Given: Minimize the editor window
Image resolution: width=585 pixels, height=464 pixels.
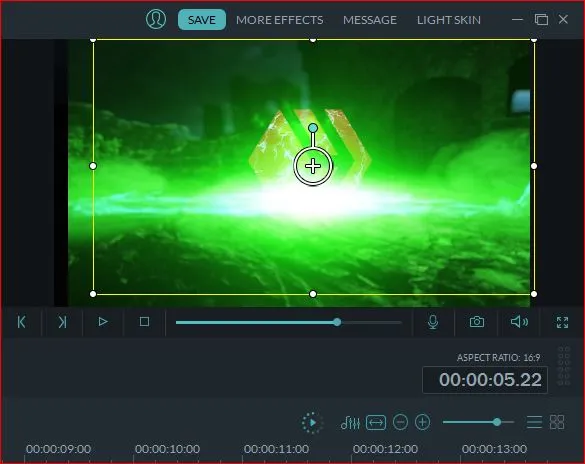Looking at the screenshot, I should click(x=517, y=19).
